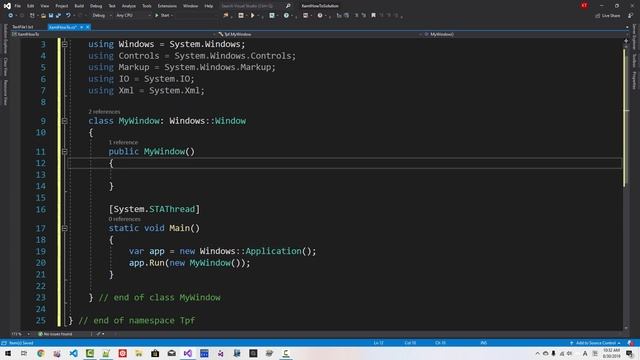Open the Test menu

point(112,6)
